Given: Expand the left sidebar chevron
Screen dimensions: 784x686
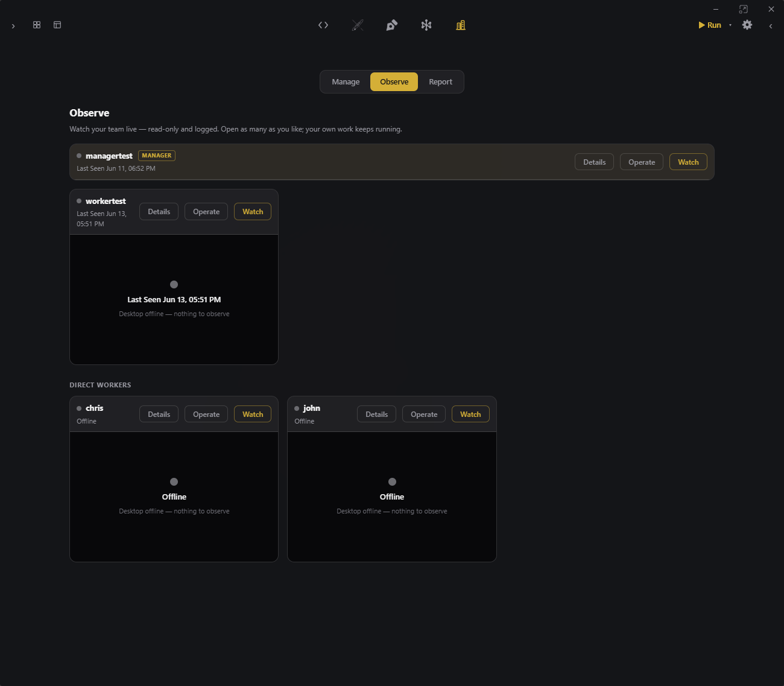Looking at the screenshot, I should point(13,26).
